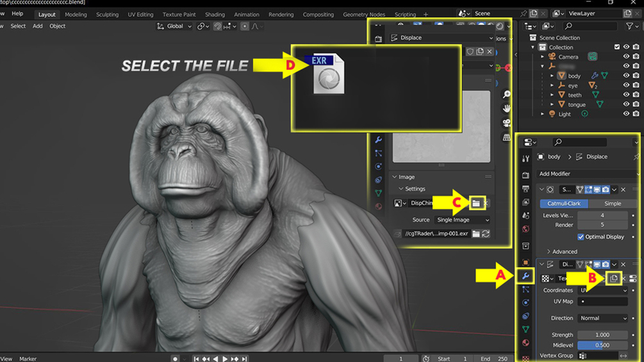Jump to the end frame button
Image resolution: width=644 pixels, height=362 pixels.
click(244, 359)
